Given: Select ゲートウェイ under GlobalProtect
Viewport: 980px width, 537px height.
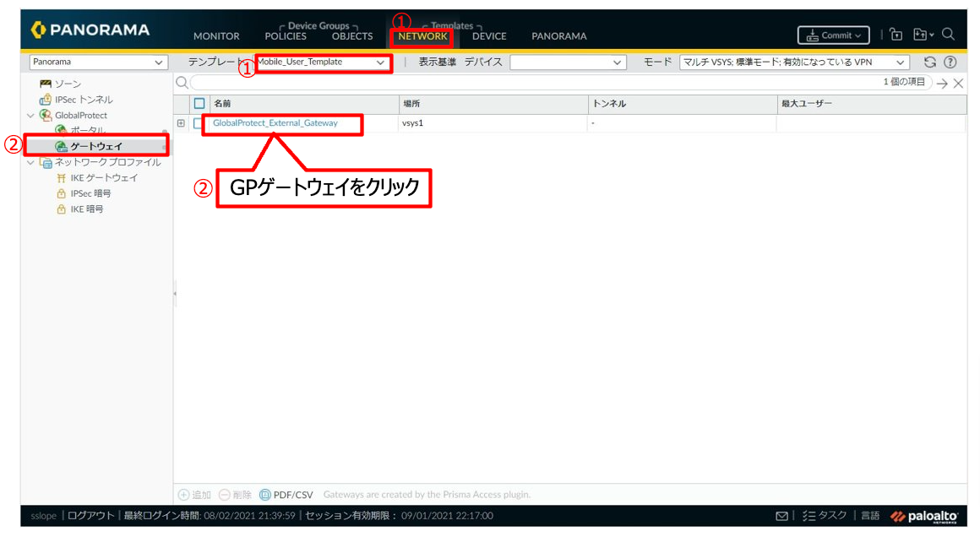Looking at the screenshot, I should pyautogui.click(x=96, y=146).
